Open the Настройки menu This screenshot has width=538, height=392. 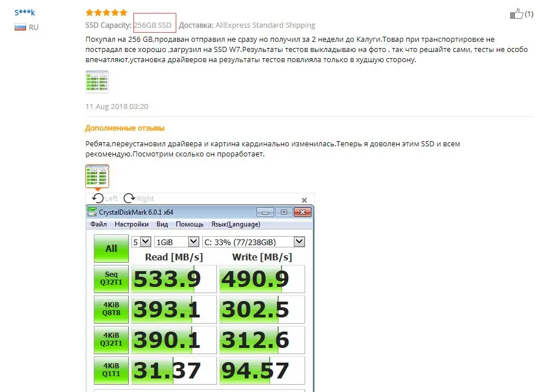(132, 224)
